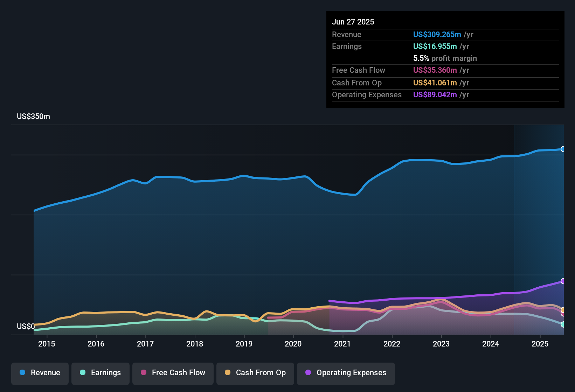Image resolution: width=575 pixels, height=392 pixels.
Task: Click the US$309.265m revenue value in tooltip
Action: coord(437,34)
